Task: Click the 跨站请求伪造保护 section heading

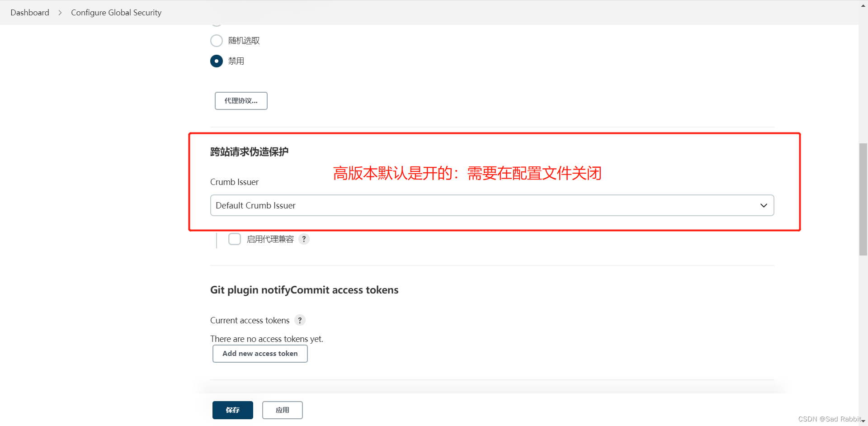Action: click(249, 151)
